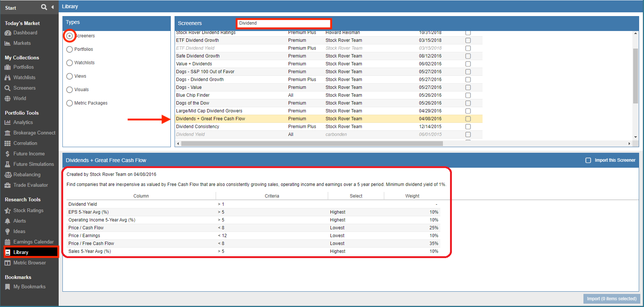Click the Portfolios briefcase icon in sidebar
This screenshot has height=307, width=644.
point(7,67)
